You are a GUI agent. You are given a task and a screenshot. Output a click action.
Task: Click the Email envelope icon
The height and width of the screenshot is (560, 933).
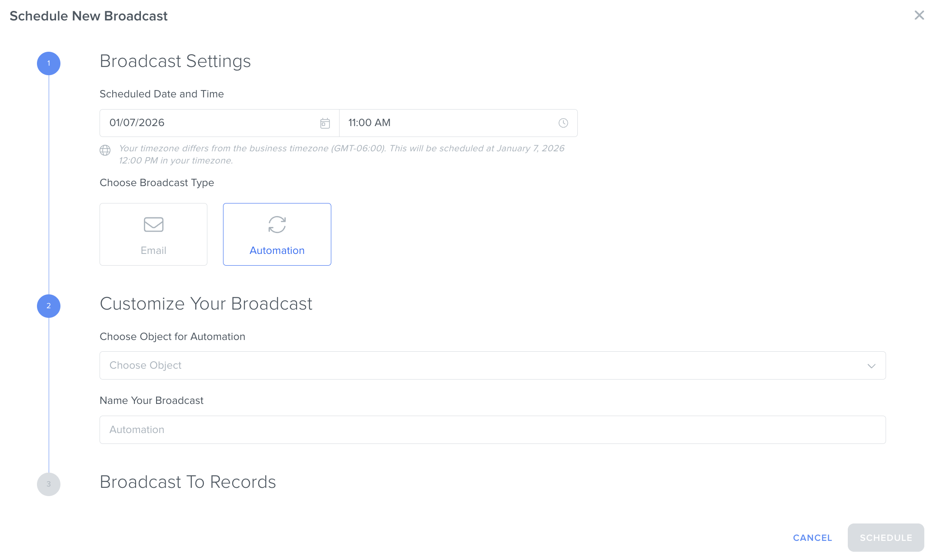[x=153, y=225]
